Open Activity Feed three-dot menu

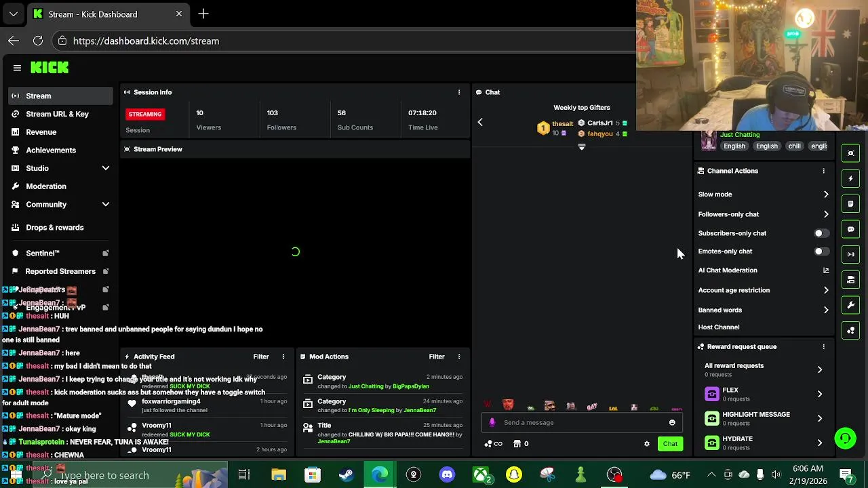pyautogui.click(x=283, y=357)
